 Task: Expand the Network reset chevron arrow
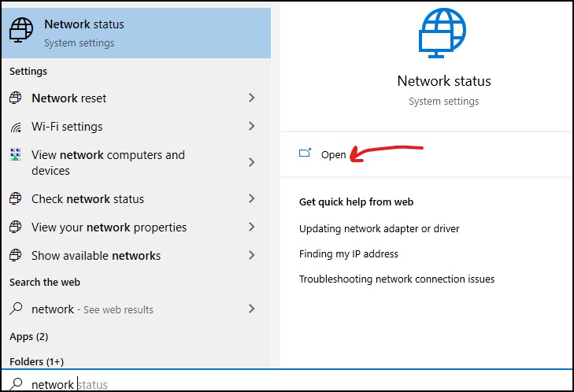[x=251, y=98]
